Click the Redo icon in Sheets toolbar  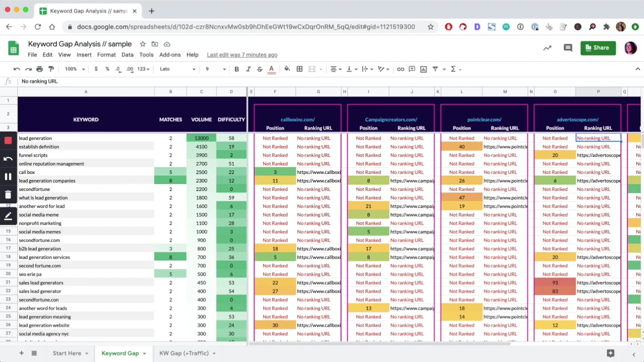[x=28, y=69]
